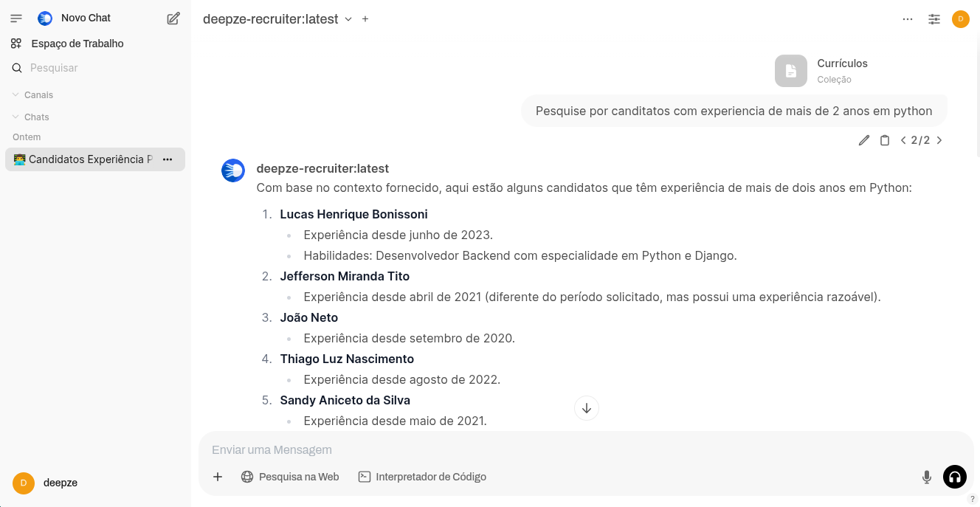980x507 pixels.
Task: Open the chat controls sliders icon
Action: pos(934,19)
